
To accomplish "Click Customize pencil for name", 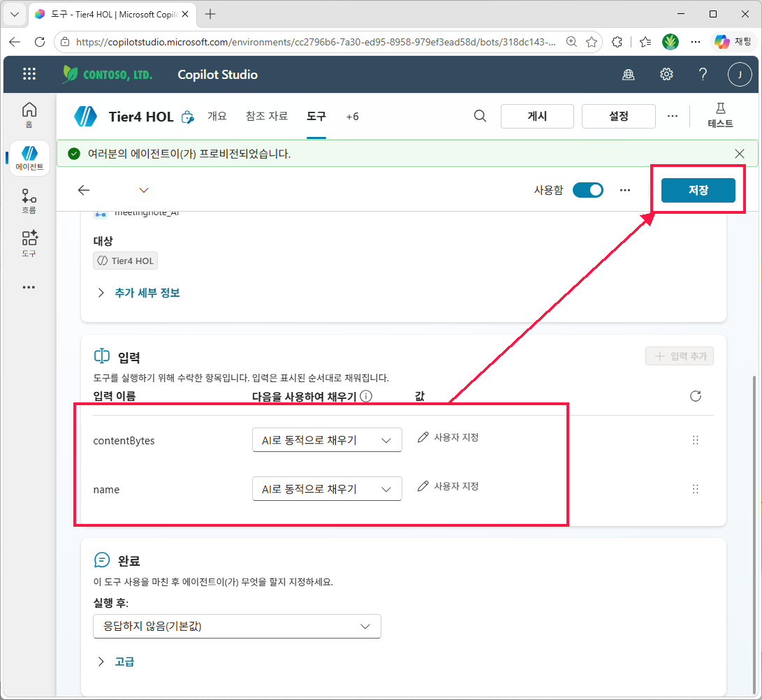I will [x=448, y=486].
